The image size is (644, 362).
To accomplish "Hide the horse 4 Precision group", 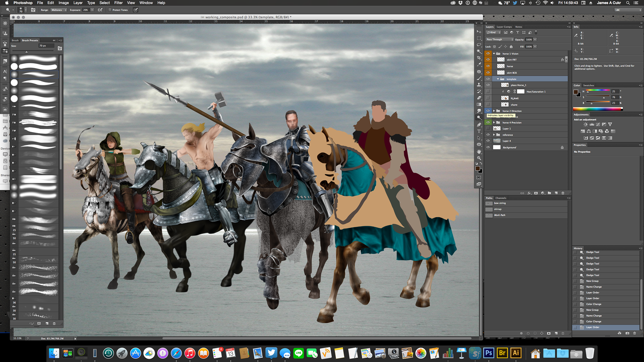I will pyautogui.click(x=488, y=122).
